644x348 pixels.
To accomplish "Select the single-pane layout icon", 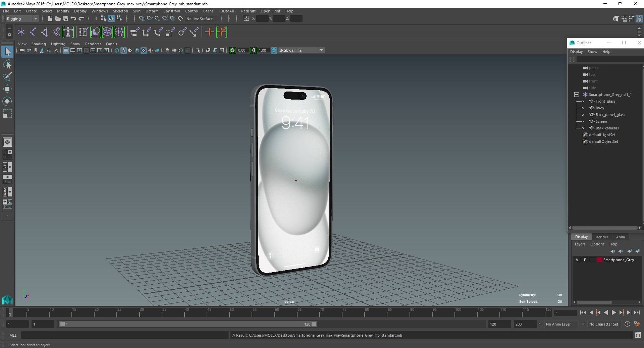I will coord(7,142).
